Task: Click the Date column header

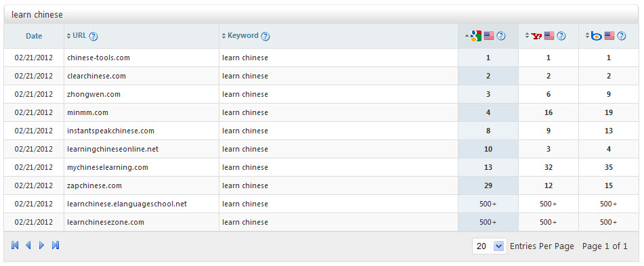Action: point(34,36)
